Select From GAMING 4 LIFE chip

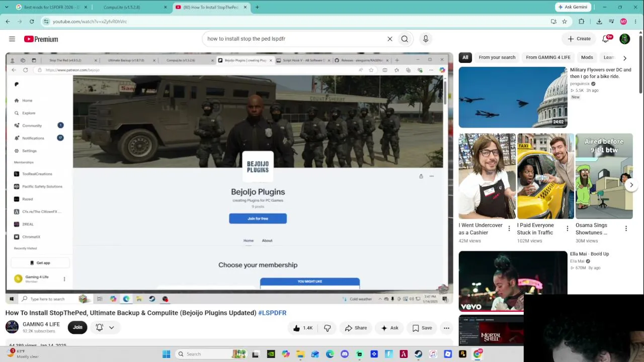click(548, 57)
